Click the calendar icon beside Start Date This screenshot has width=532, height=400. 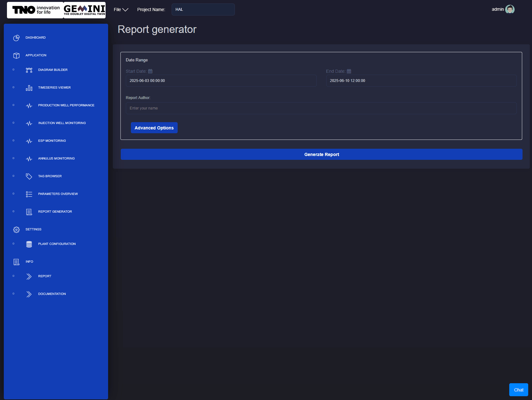coord(150,71)
